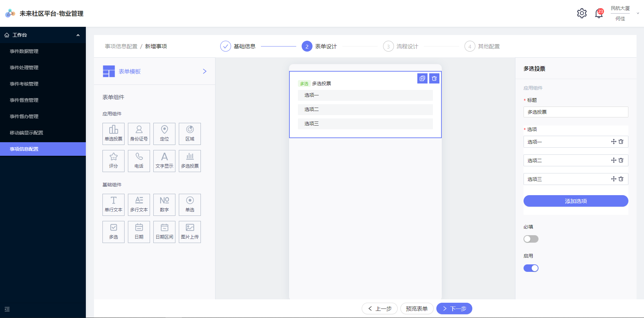Expand the 表单模板 panel arrow
Viewport: 644px width, 318px height.
point(205,71)
